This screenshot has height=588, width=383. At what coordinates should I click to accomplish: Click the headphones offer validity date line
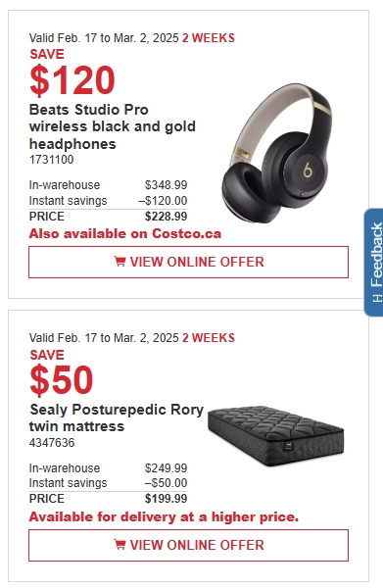132,38
